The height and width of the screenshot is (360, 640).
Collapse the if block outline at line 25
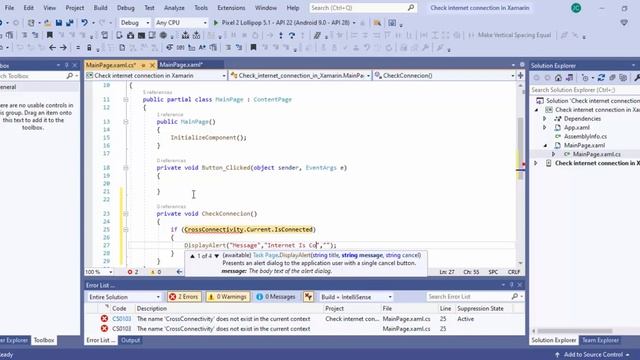pyautogui.click(x=126, y=230)
